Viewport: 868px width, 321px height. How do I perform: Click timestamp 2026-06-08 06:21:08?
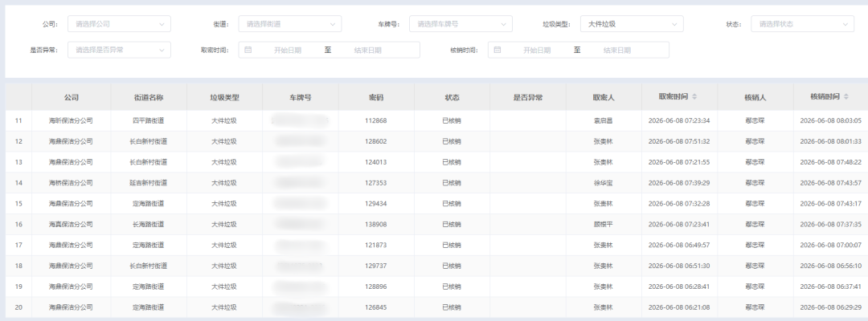[679, 307]
